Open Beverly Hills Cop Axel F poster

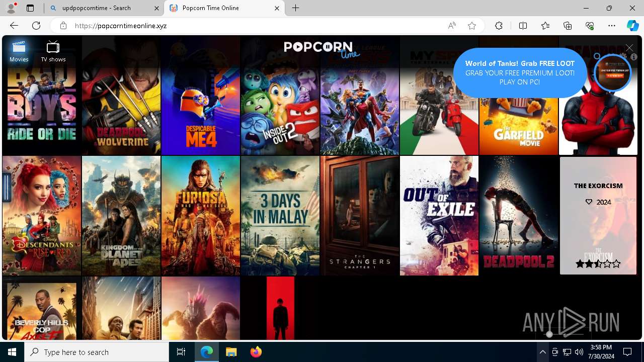point(42,308)
